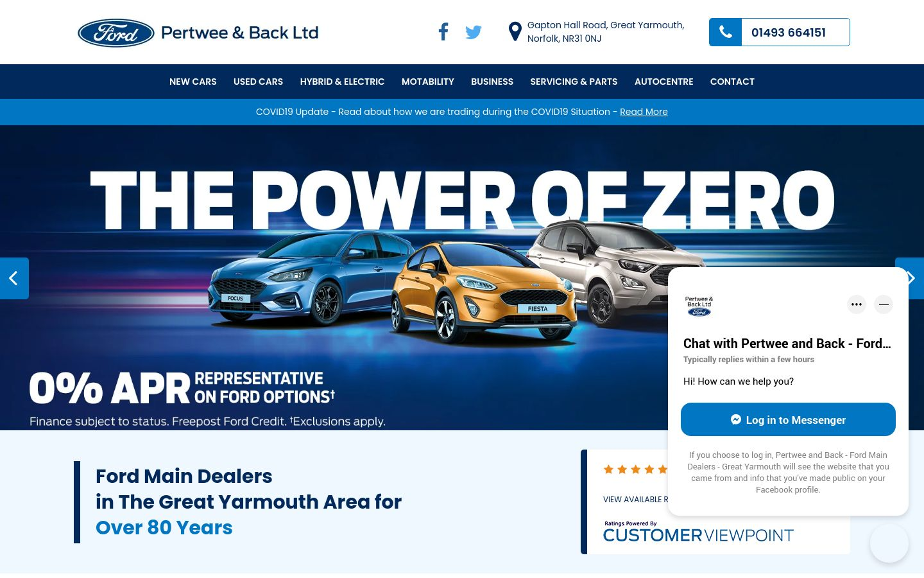Expand the Motability navigation item
The height and width of the screenshot is (578, 924).
point(428,82)
